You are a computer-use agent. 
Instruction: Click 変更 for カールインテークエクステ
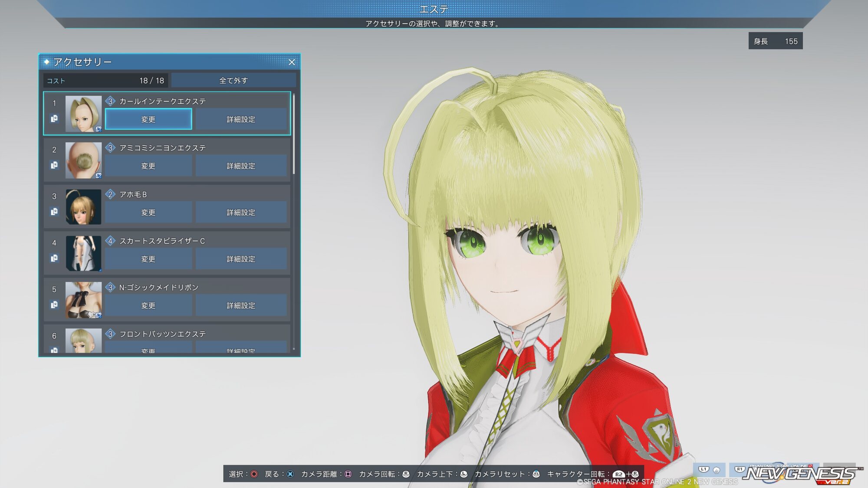[x=148, y=119]
